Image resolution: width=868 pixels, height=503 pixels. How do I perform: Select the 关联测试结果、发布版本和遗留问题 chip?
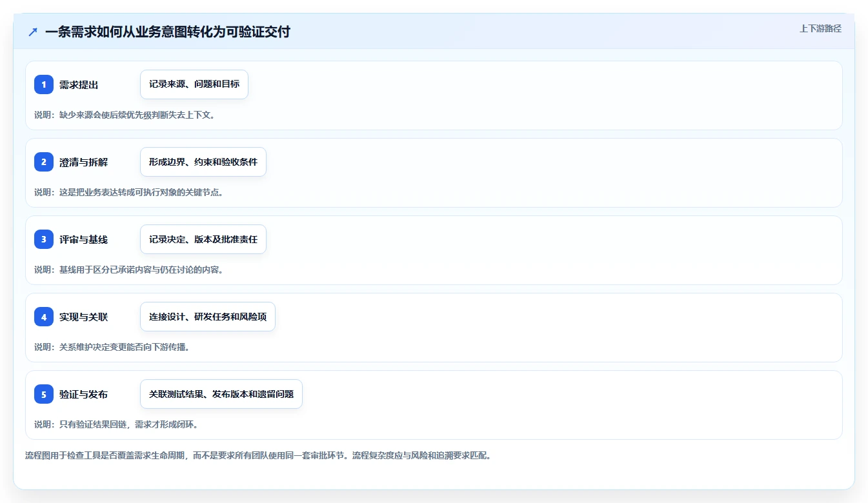click(221, 394)
